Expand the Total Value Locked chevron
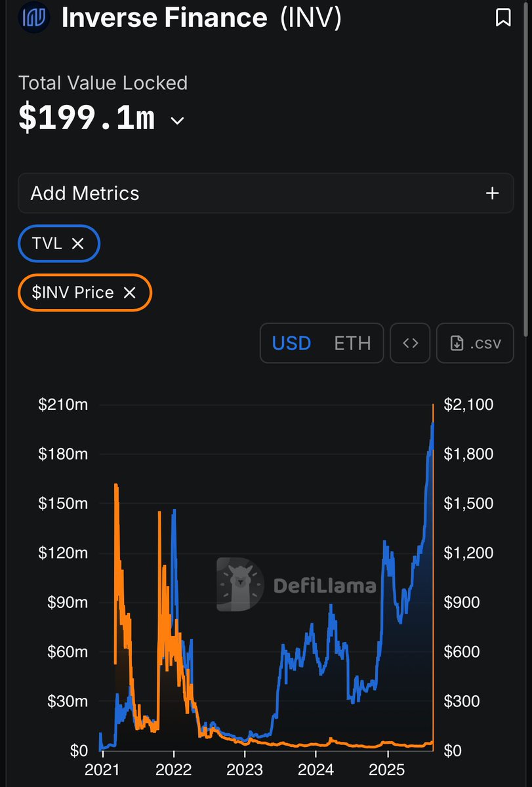Image resolution: width=532 pixels, height=787 pixels. 177,121
